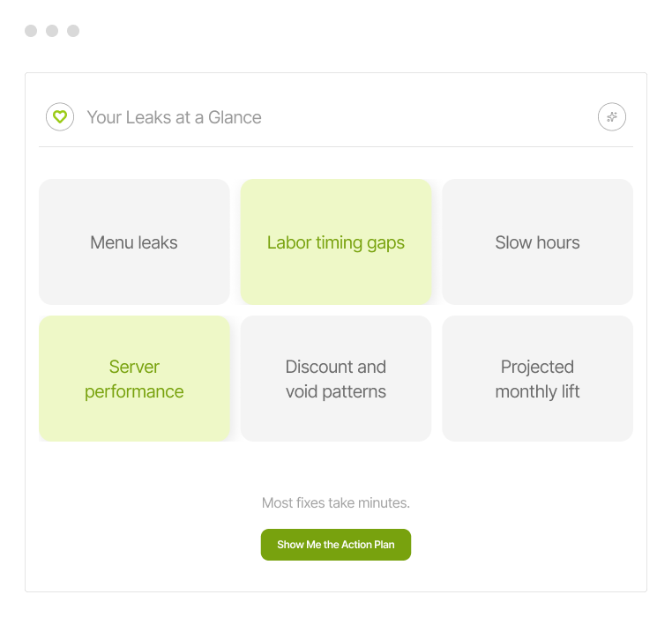
Task: Click the third gray window dot
Action: point(73,31)
